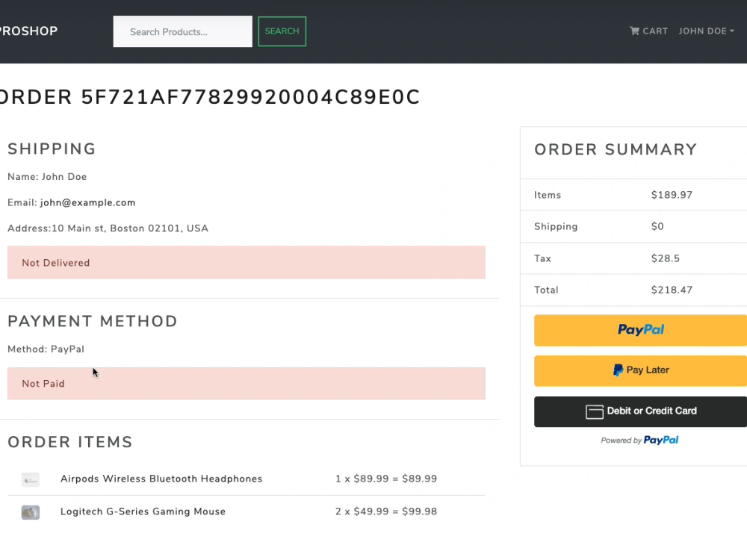Screen dimensions: 747x560
Task: Click the Not Paid status banner
Action: click(x=247, y=383)
